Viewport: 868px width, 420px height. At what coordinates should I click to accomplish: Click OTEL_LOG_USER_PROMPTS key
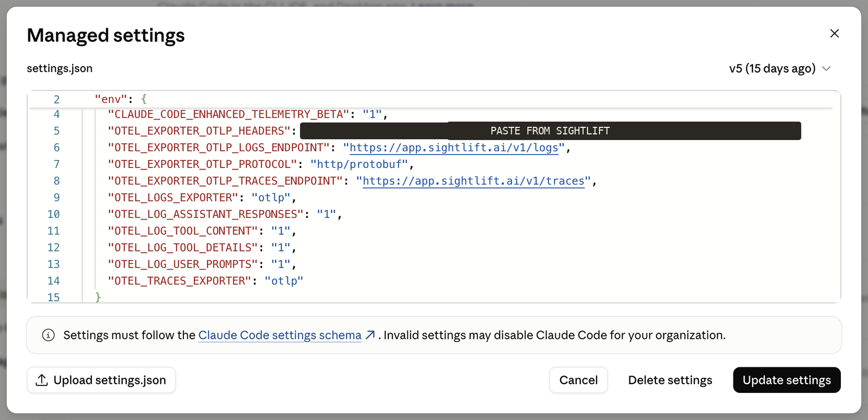pyautogui.click(x=183, y=264)
